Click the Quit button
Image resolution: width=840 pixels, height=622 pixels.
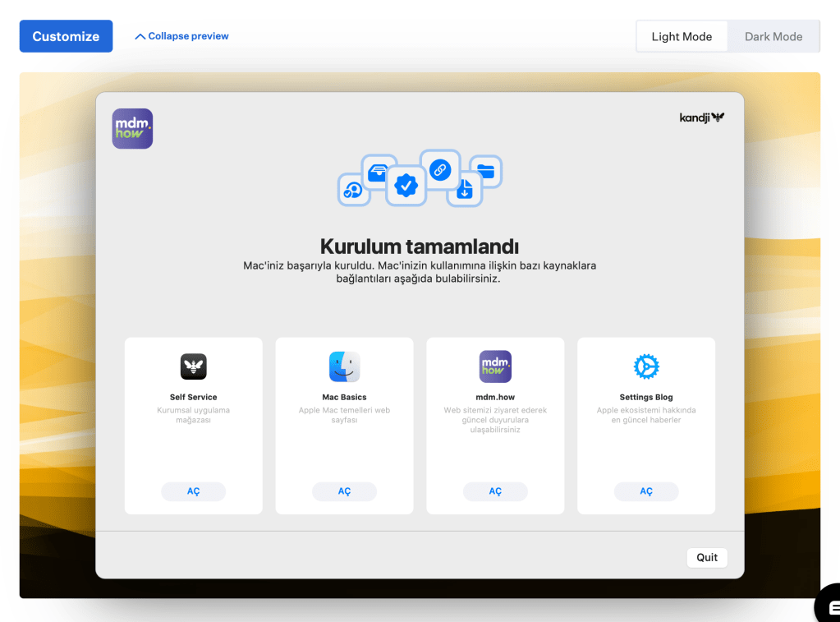tap(707, 557)
